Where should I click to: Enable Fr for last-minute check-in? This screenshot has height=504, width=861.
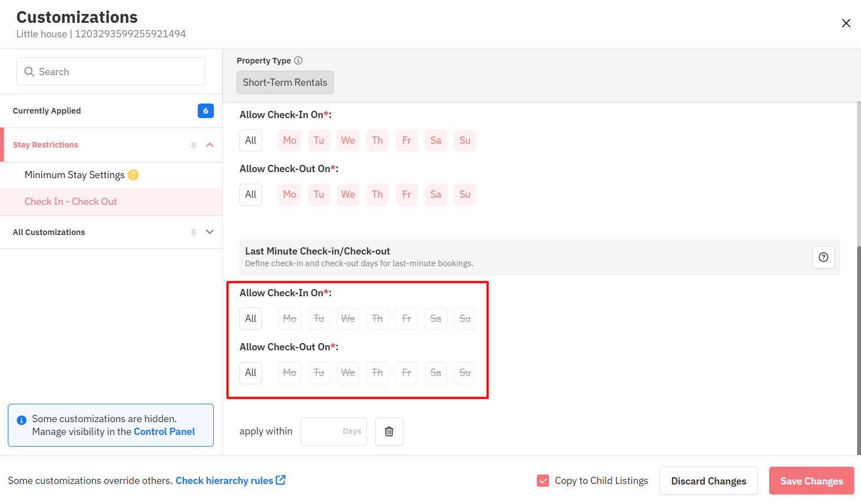(x=407, y=319)
